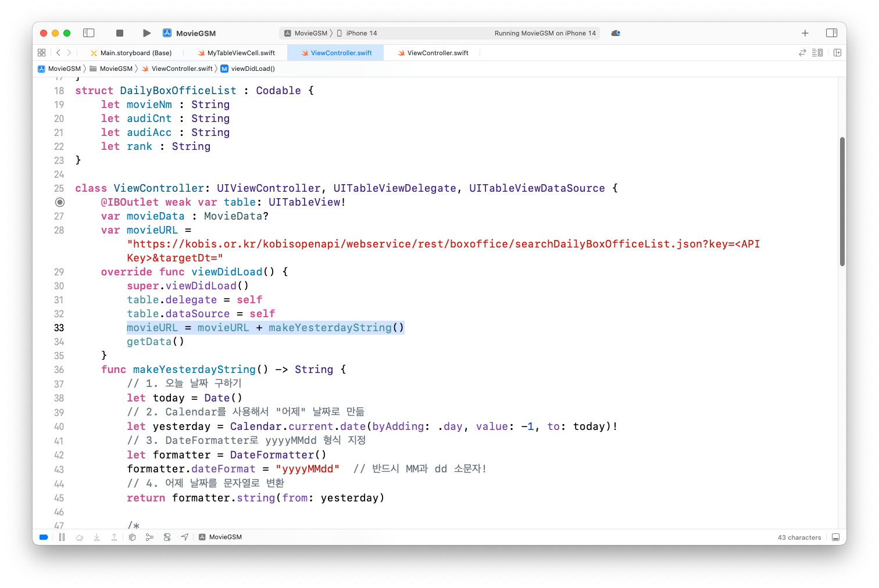Go back with the navigation back arrow
The height and width of the screenshot is (588, 879).
coord(58,52)
